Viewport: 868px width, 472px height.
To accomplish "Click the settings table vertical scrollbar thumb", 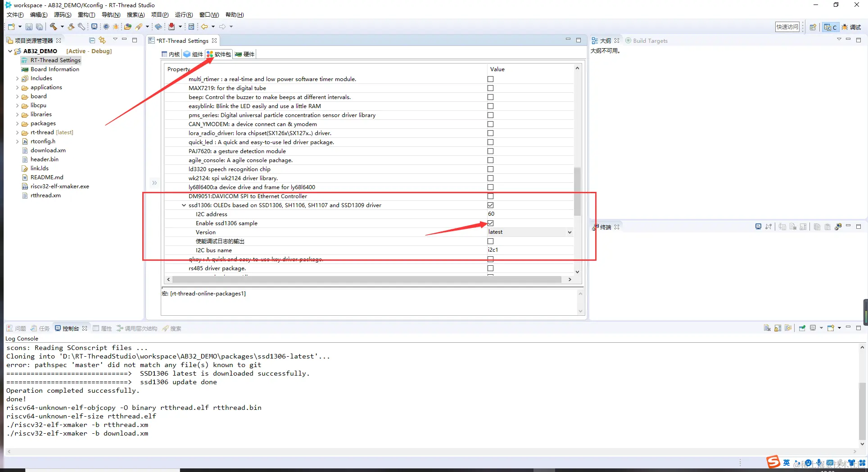I will pos(577,191).
